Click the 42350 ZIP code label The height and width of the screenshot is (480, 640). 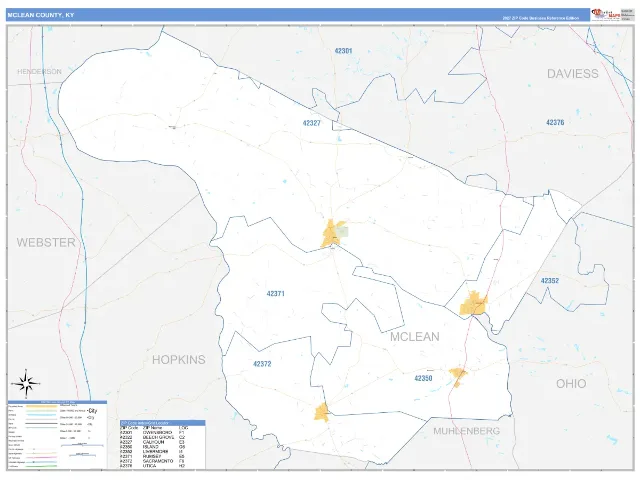[x=423, y=378]
